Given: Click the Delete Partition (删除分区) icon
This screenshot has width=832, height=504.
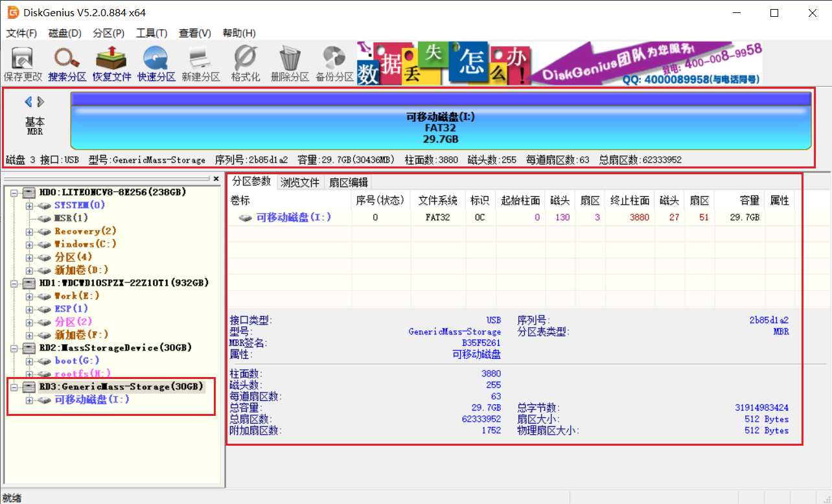Looking at the screenshot, I should (x=290, y=65).
